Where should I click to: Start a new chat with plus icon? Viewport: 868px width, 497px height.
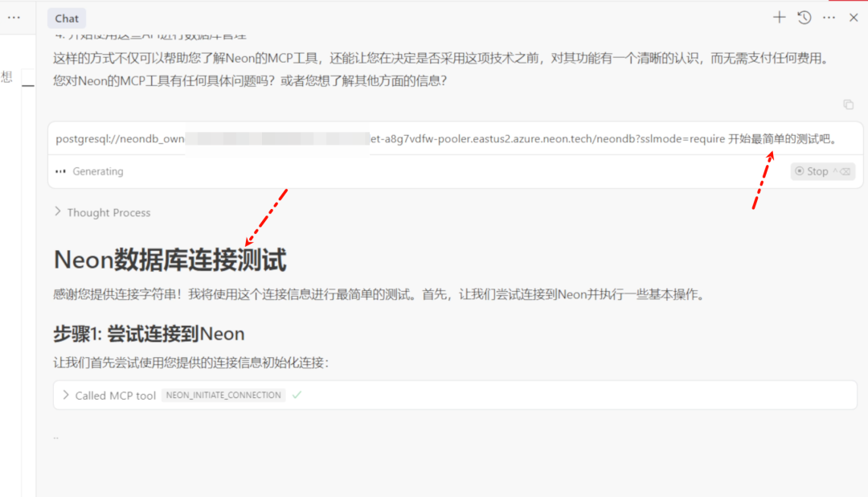pos(779,18)
